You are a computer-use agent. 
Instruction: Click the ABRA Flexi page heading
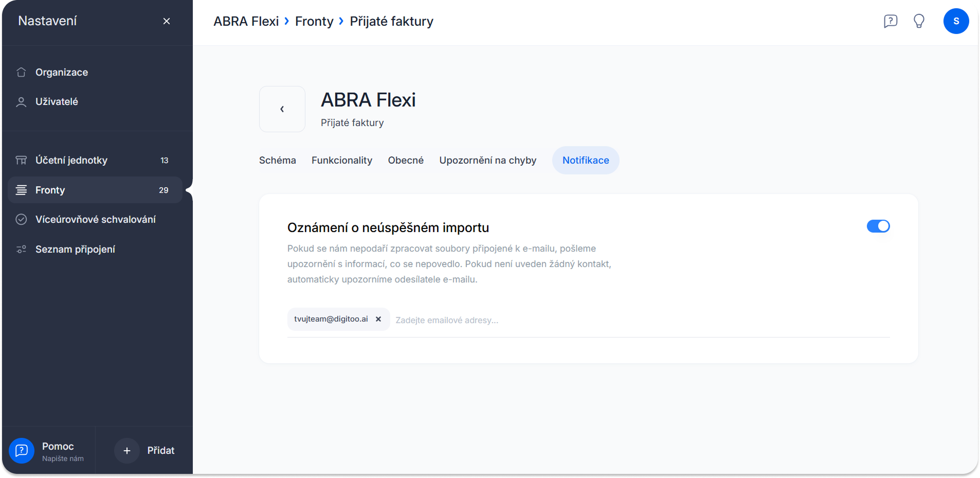click(369, 100)
